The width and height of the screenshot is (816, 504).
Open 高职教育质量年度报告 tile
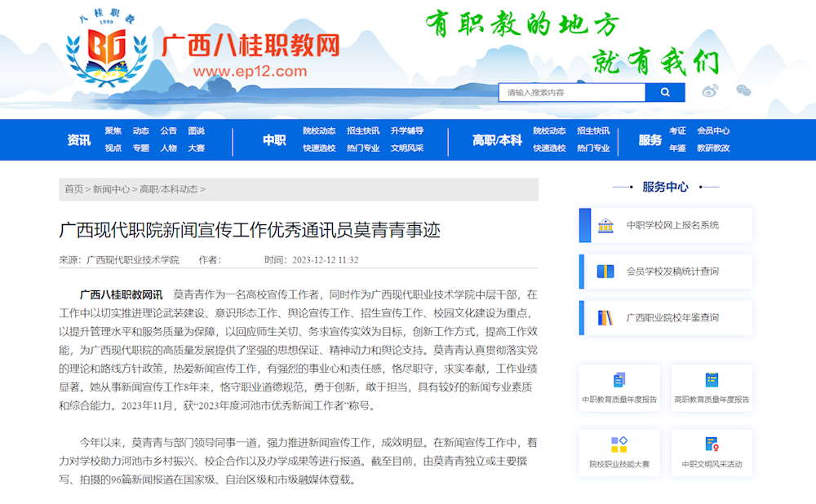[712, 387]
